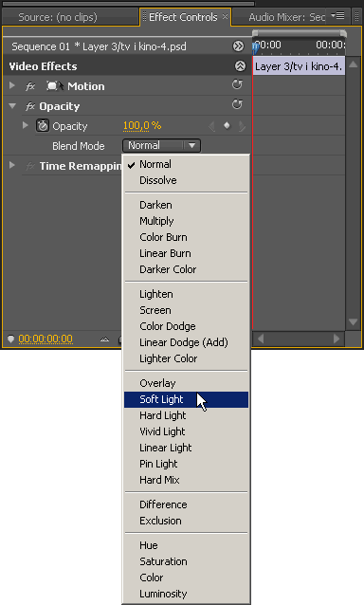
Task: Click the Video Effects heading
Action: [x=44, y=66]
